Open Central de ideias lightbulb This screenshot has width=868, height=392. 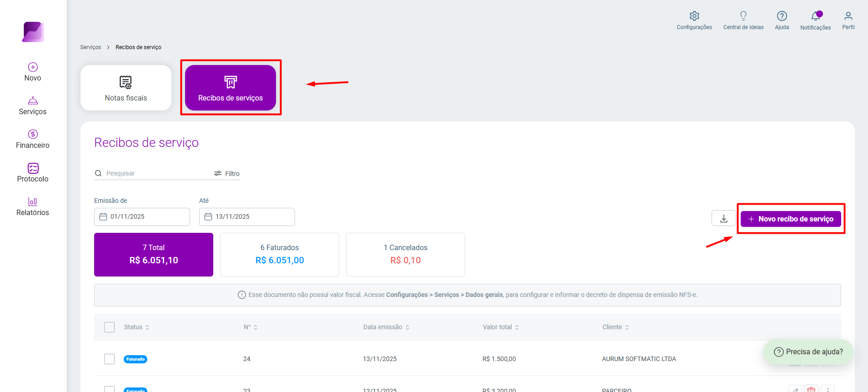click(743, 16)
